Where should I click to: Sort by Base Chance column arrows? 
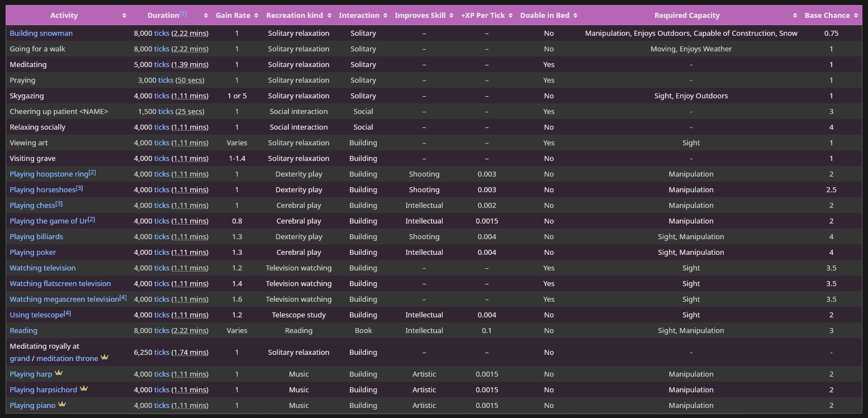[x=856, y=16]
